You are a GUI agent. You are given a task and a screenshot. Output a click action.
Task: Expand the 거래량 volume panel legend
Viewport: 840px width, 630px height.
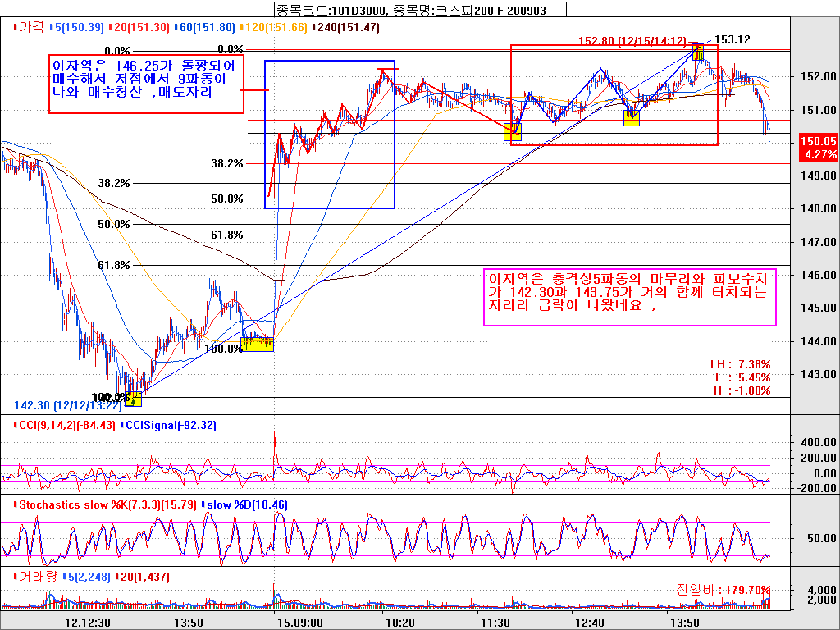point(37,577)
